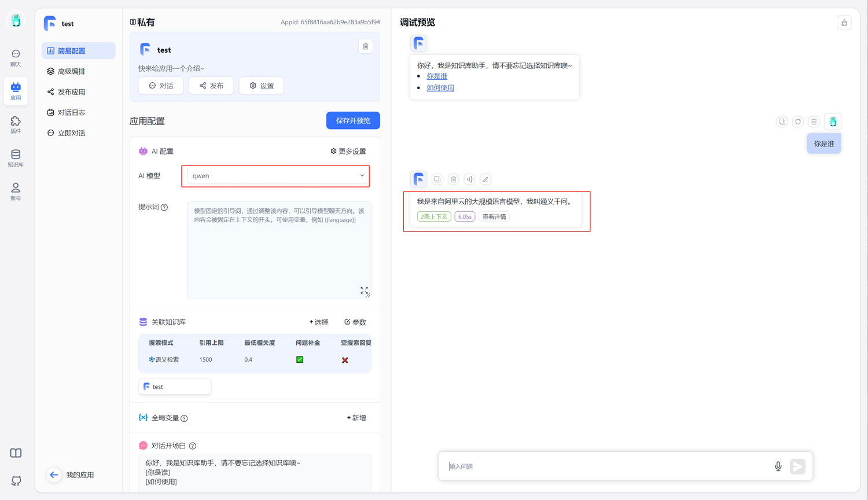This screenshot has width=868, height=500.
Task: Click +新增 to add global variable
Action: 356,418
